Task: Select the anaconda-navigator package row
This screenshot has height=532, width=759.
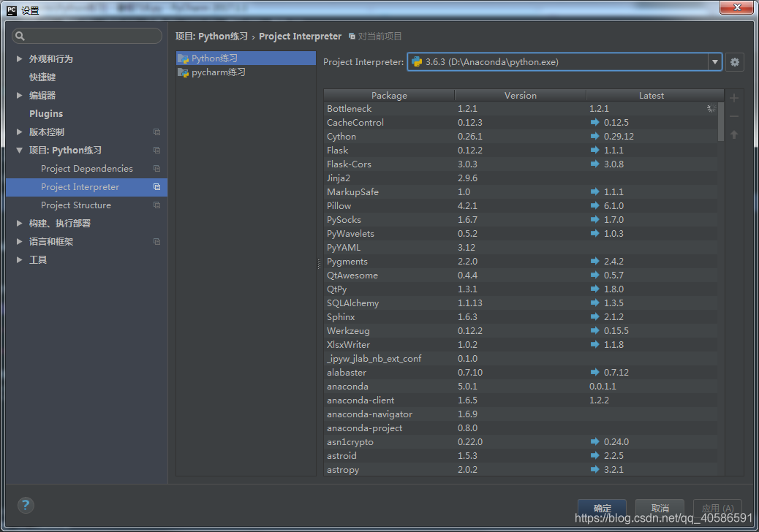Action: [521, 414]
